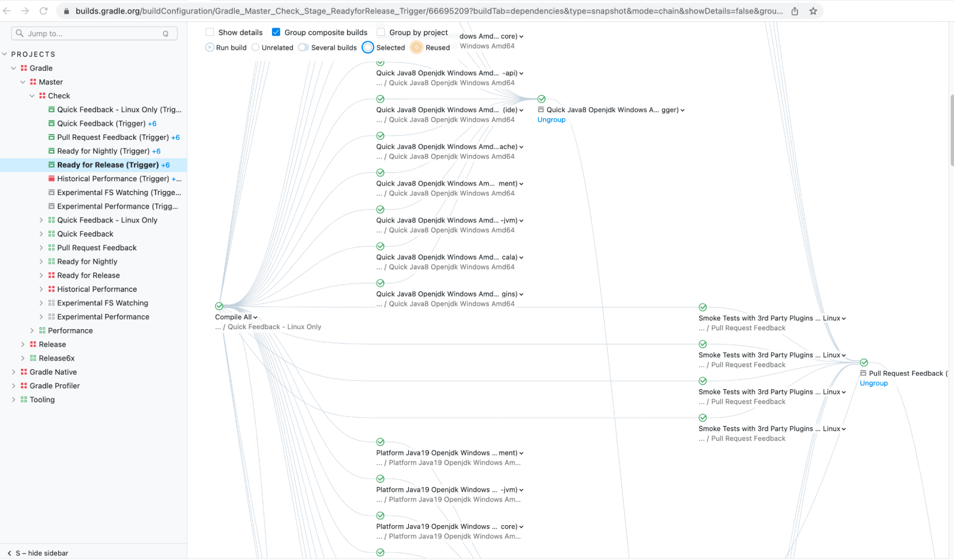
Task: Click the Gradle project grid icon in sidebar
Action: pyautogui.click(x=23, y=68)
